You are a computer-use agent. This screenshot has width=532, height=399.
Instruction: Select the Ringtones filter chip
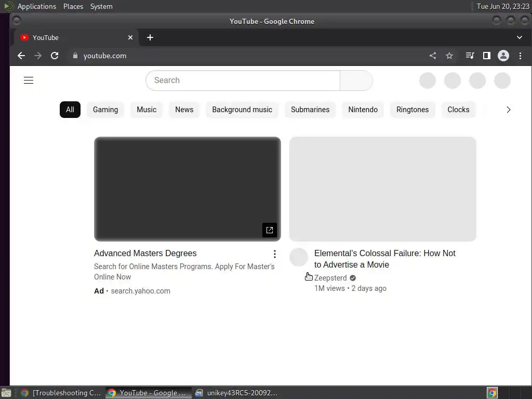(413, 110)
